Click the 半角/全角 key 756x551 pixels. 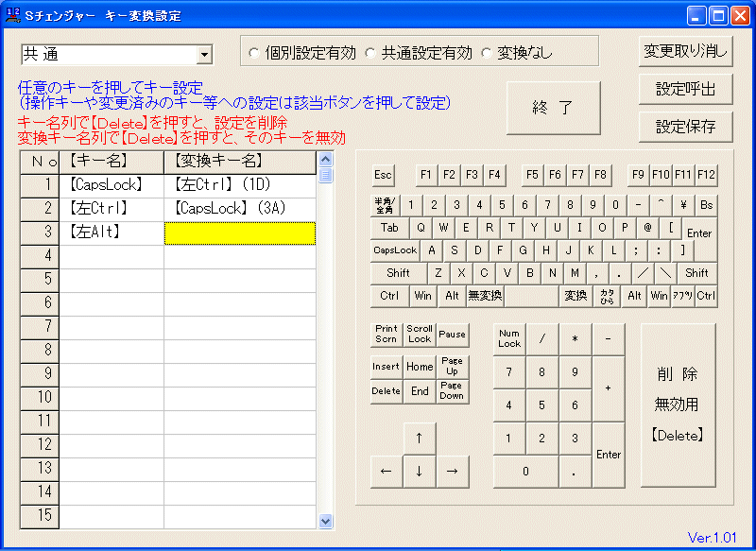(x=385, y=205)
